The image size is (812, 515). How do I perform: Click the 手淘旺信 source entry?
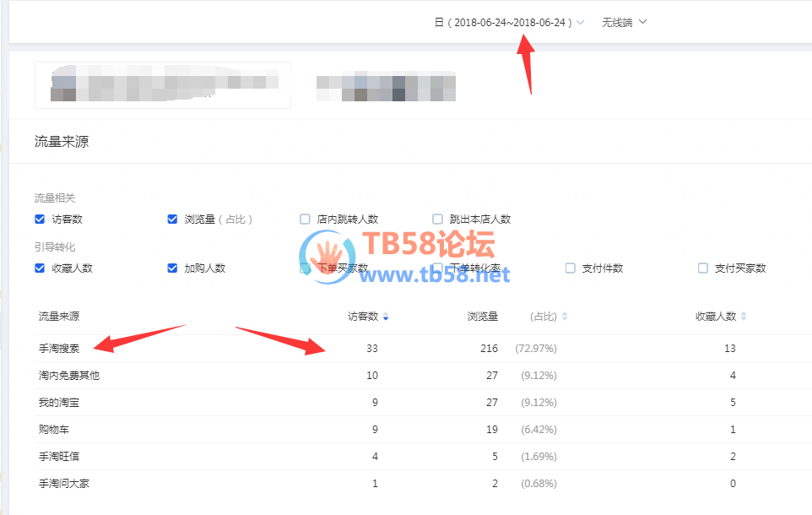click(59, 457)
